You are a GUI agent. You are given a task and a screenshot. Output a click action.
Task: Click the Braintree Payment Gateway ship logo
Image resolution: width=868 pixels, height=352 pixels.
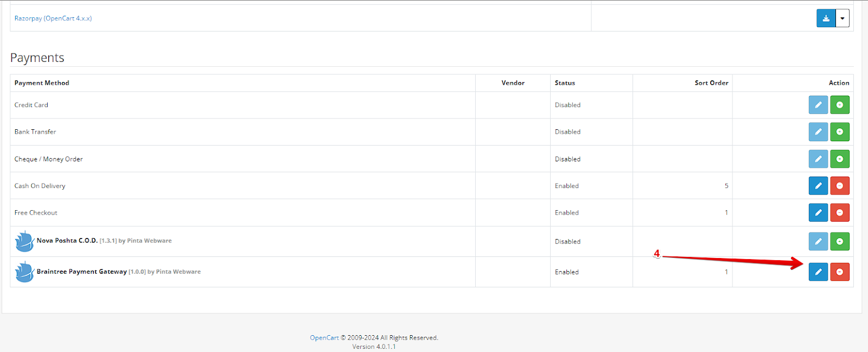[x=24, y=272]
